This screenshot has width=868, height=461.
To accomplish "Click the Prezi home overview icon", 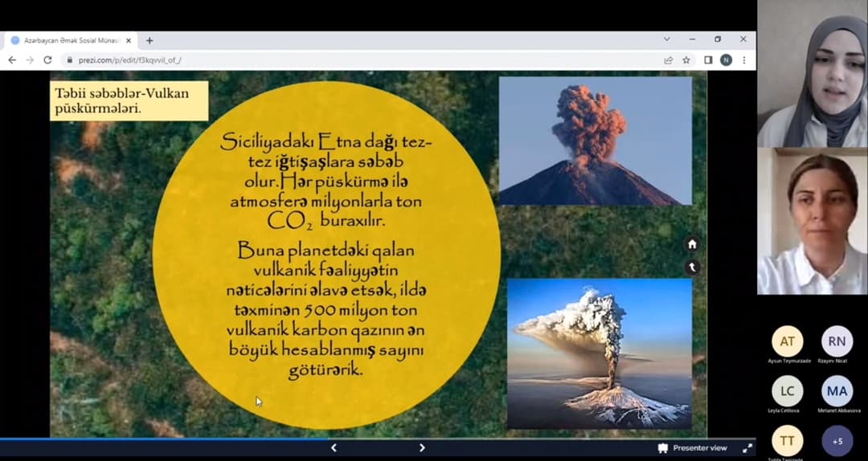I will pos(692,244).
